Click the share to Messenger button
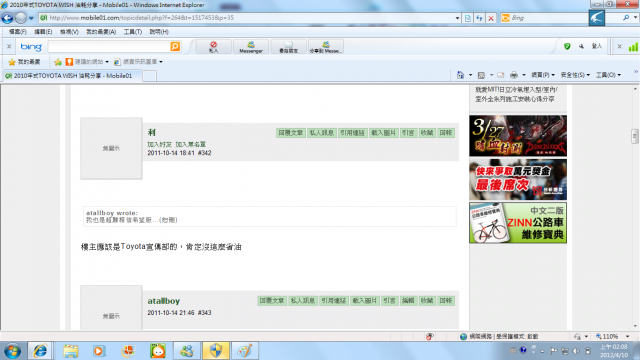 tap(326, 47)
